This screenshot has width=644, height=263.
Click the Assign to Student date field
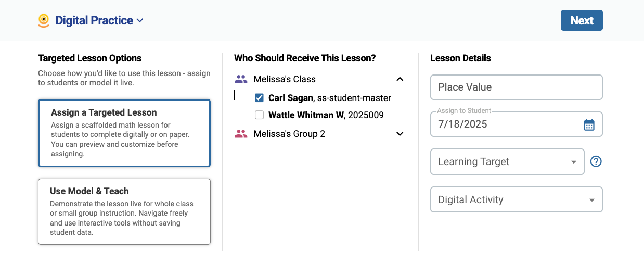pyautogui.click(x=517, y=124)
